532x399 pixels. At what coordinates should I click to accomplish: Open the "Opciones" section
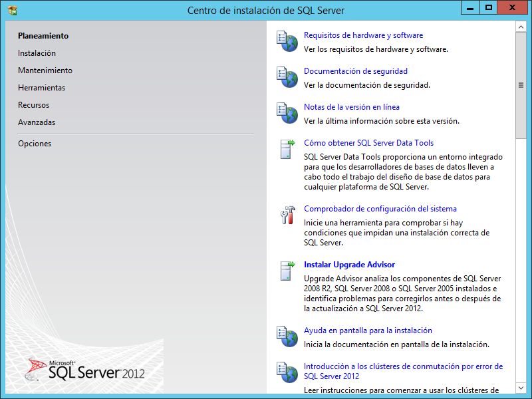point(34,143)
